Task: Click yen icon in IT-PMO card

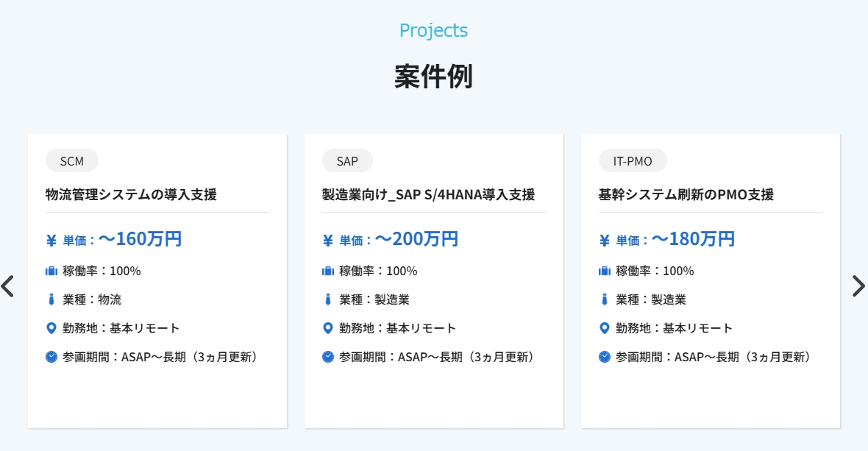Action: (x=605, y=241)
